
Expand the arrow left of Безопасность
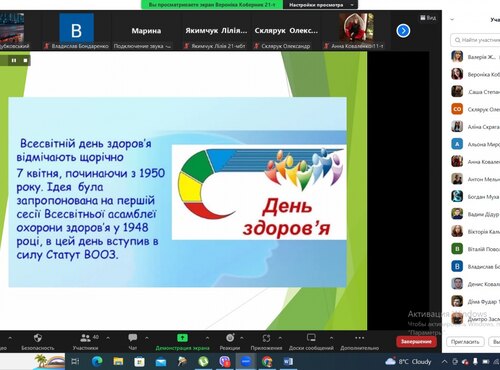point(10,338)
